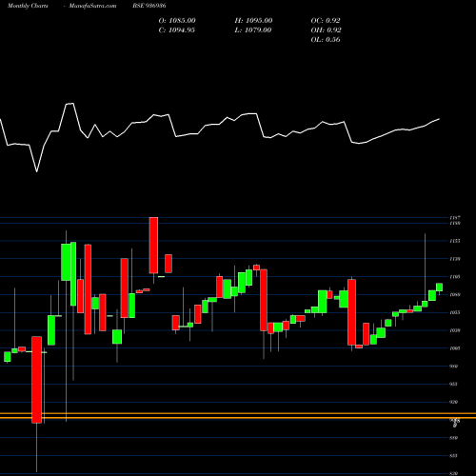Click the 1139 price axis label

click(x=455, y=259)
